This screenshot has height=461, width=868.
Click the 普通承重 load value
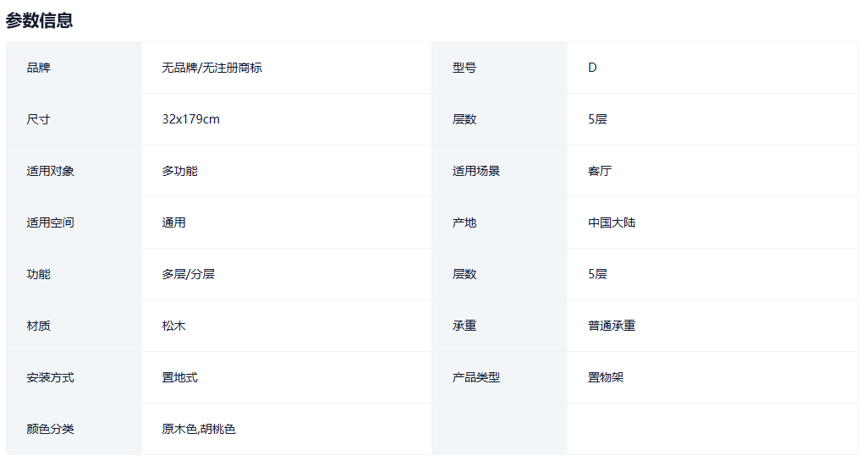tap(612, 326)
